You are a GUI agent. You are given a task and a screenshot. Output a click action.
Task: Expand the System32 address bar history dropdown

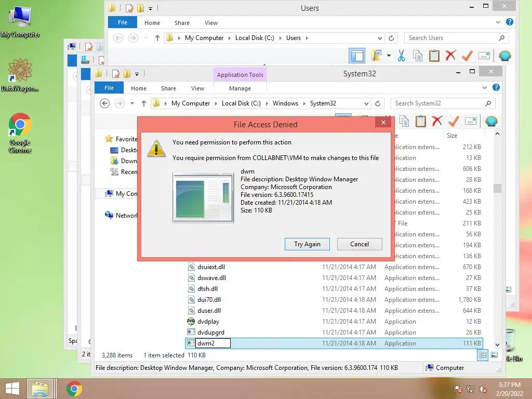[x=366, y=103]
